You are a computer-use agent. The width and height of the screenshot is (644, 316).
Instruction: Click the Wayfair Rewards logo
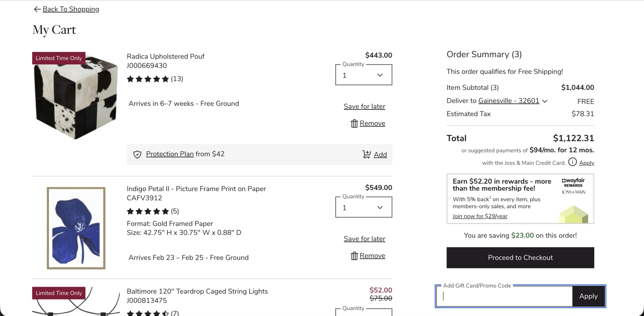[573, 183]
